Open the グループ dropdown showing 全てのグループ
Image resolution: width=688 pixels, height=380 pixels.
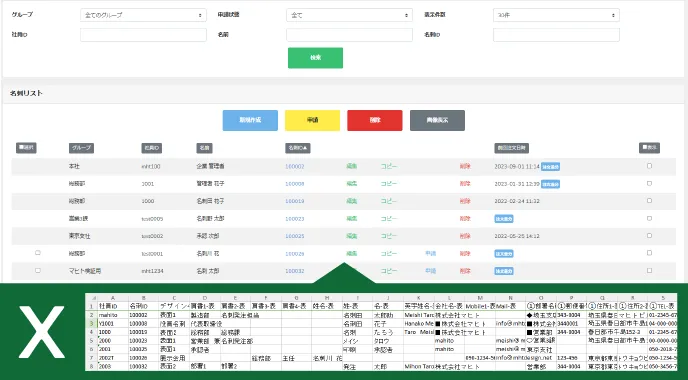pyautogui.click(x=143, y=15)
